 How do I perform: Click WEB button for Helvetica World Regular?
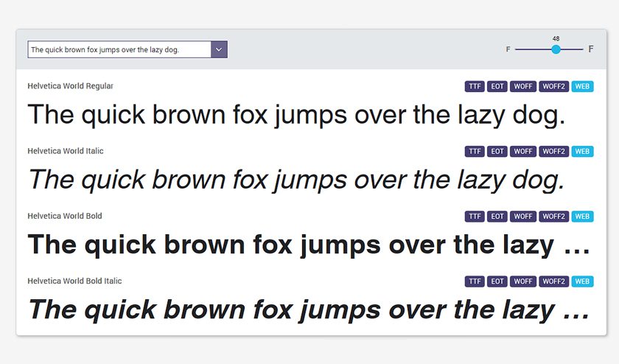click(582, 86)
